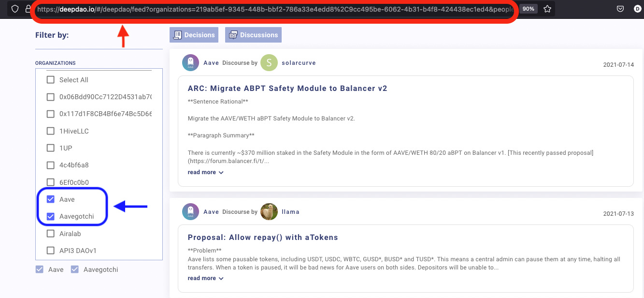Check the 1UP checkbox
The width and height of the screenshot is (644, 298).
pos(50,148)
